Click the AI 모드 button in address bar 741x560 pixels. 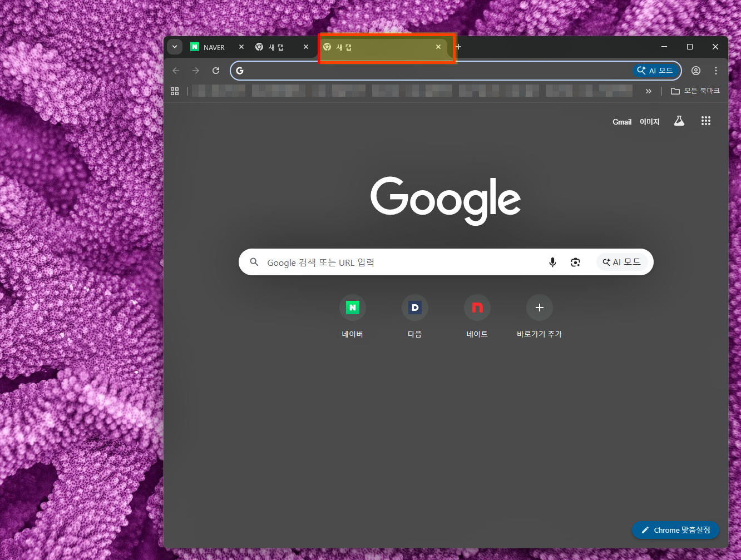pos(655,71)
